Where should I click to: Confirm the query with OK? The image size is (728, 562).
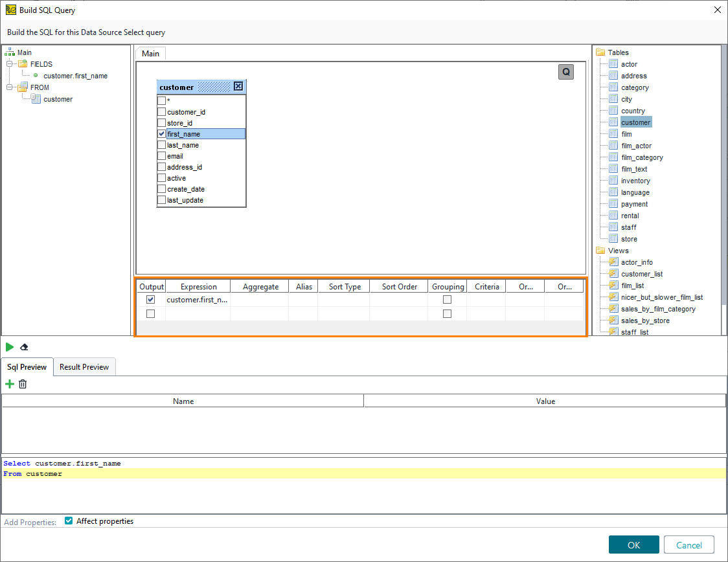[633, 545]
